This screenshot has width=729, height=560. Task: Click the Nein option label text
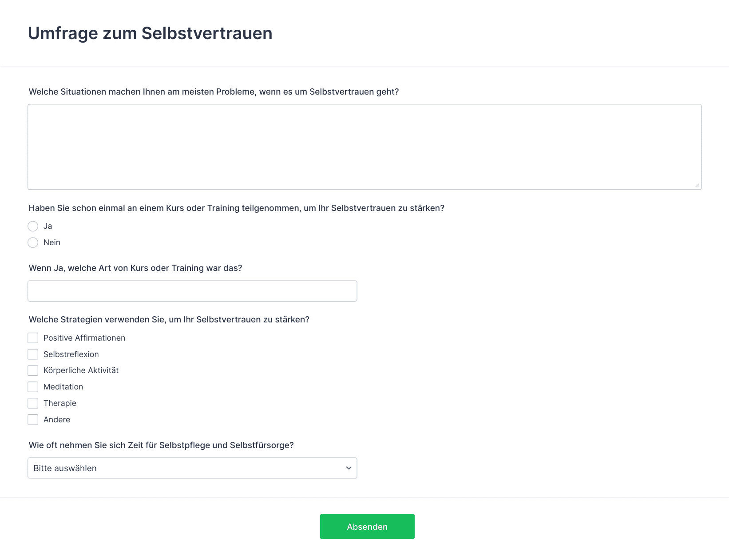pos(52,242)
